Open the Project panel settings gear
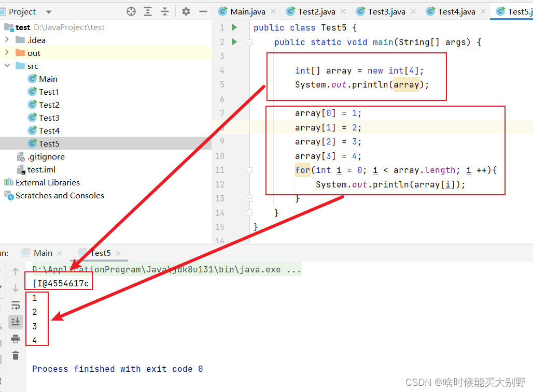Screen dimensions: 533x392 coord(186,11)
